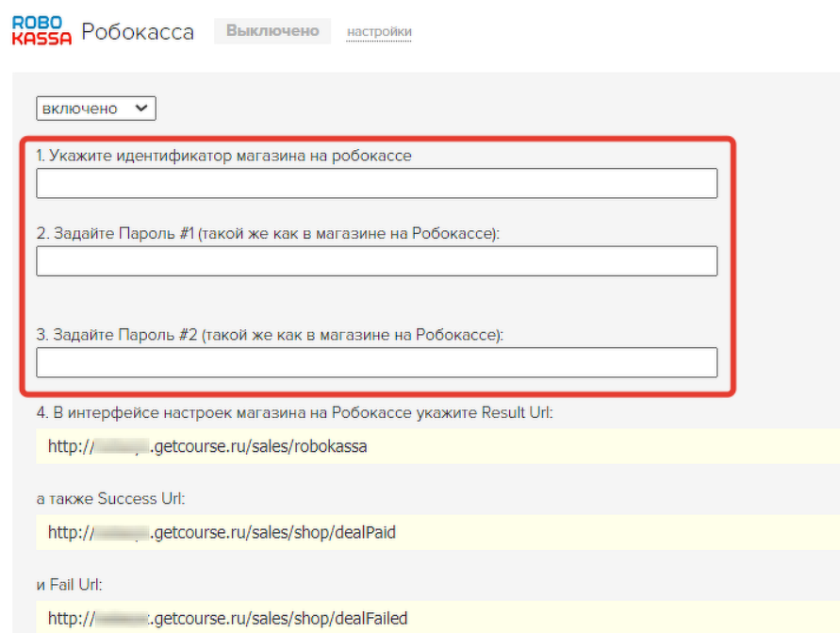Click the 'настройки' link

pyautogui.click(x=379, y=32)
